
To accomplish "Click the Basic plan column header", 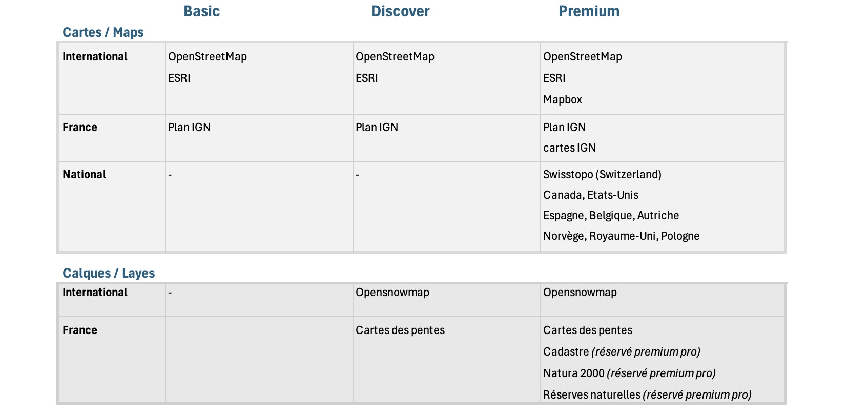I will tap(201, 11).
